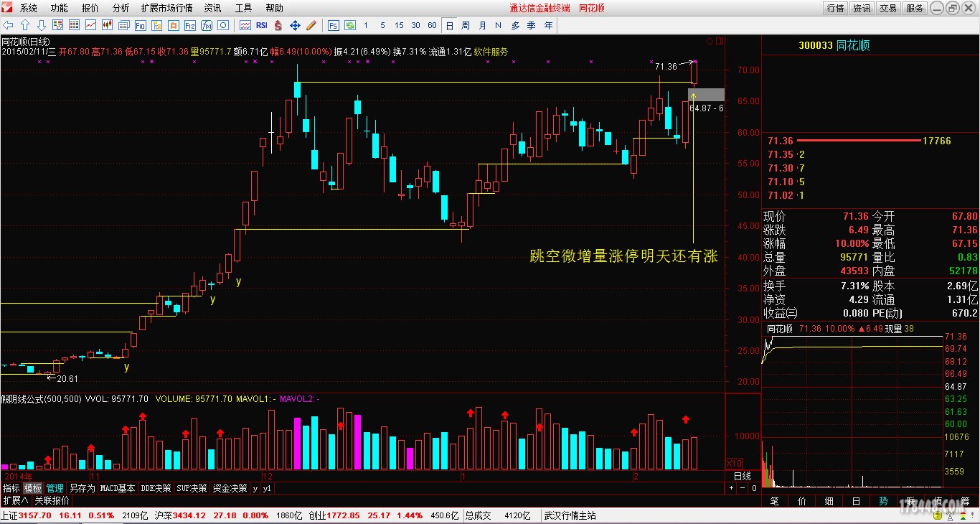Click the minus zoom button under 日线
980x524 pixels.
tap(743, 488)
